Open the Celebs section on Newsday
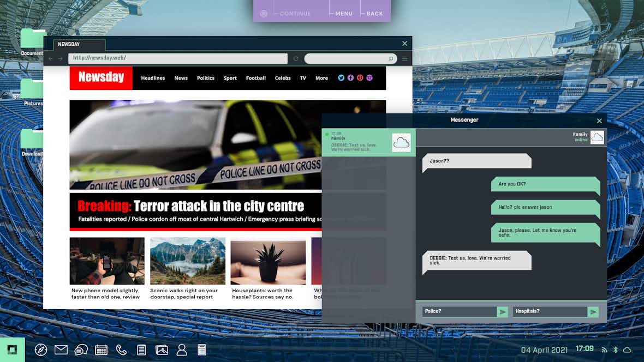Viewport: 644px width, 362px height. [283, 78]
